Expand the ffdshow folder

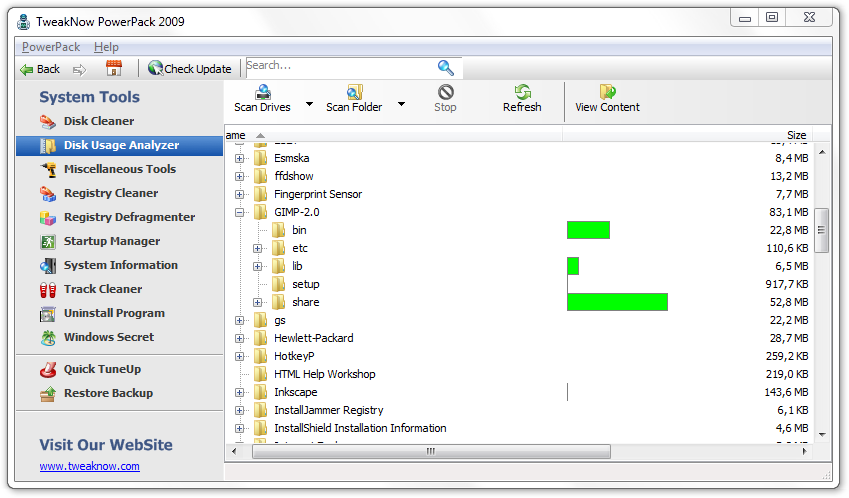[x=239, y=176]
